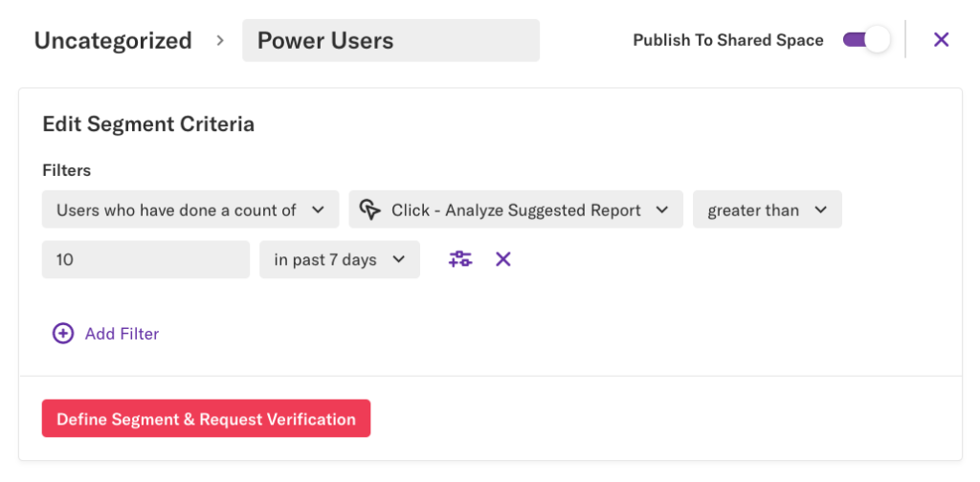Viewport: 980px width, 482px height.
Task: Remove the filter using the purple X icon
Action: click(503, 259)
